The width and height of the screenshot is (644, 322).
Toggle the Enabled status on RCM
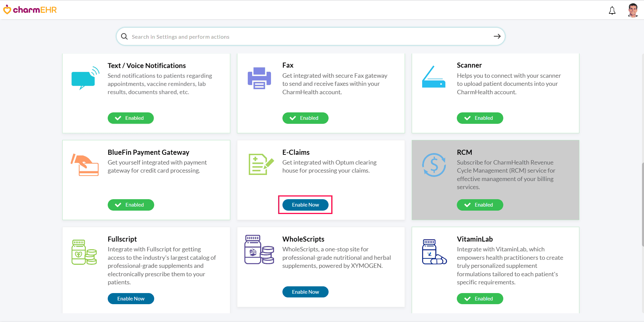[480, 205]
